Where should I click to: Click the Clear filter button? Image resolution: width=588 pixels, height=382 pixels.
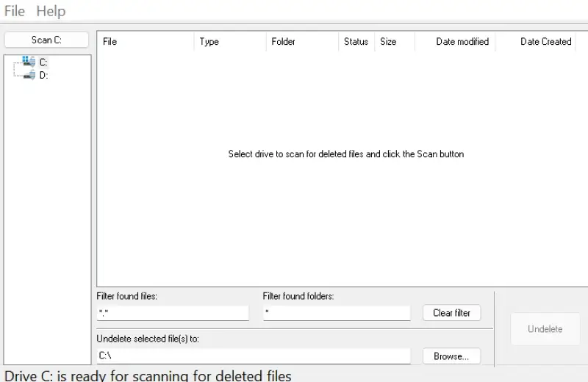tap(451, 313)
